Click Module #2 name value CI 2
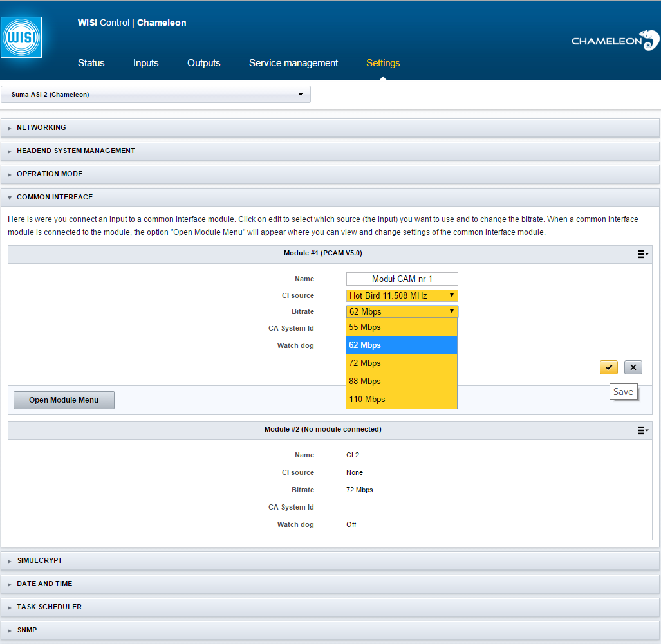 coord(353,455)
